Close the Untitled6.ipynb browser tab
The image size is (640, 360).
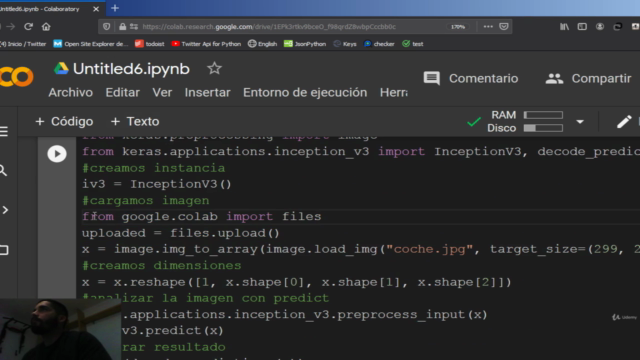tap(96, 9)
